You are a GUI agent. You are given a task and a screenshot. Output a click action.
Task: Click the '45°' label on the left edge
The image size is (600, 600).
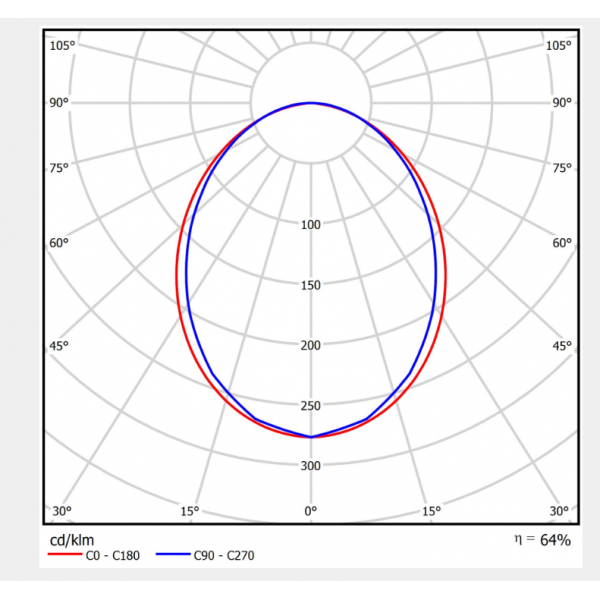click(x=59, y=346)
